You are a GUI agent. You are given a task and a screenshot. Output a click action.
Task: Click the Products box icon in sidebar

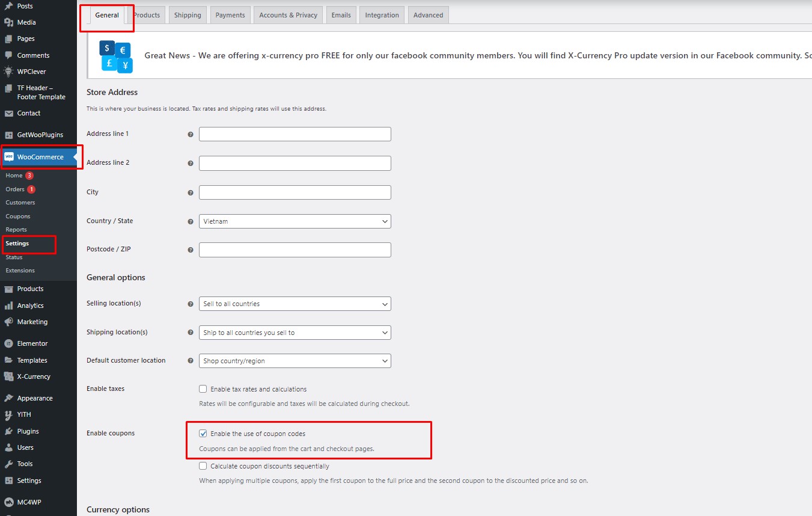pyautogui.click(x=8, y=289)
